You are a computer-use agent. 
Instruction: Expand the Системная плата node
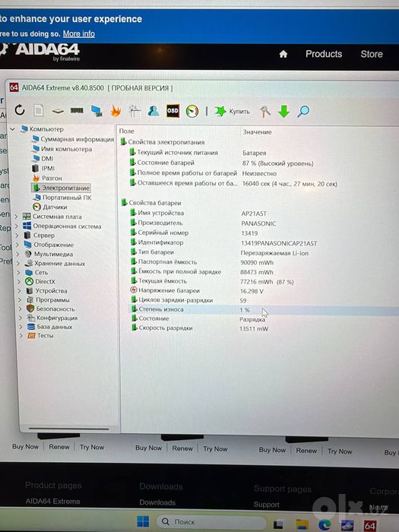pos(16,216)
